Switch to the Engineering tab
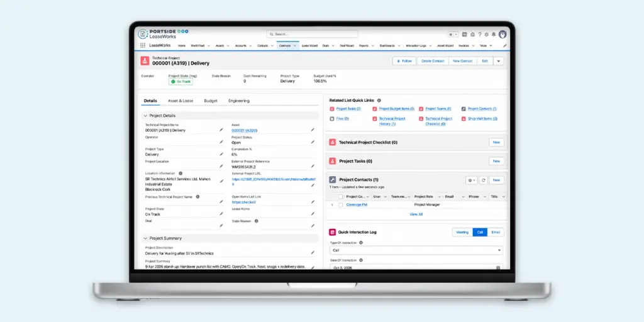 238,101
